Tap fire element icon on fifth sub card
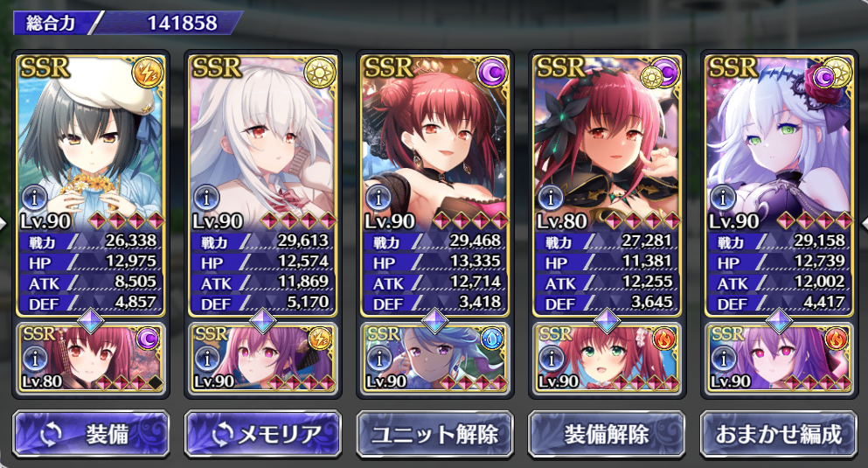Screen dimensions: 868x468 (x=836, y=339)
